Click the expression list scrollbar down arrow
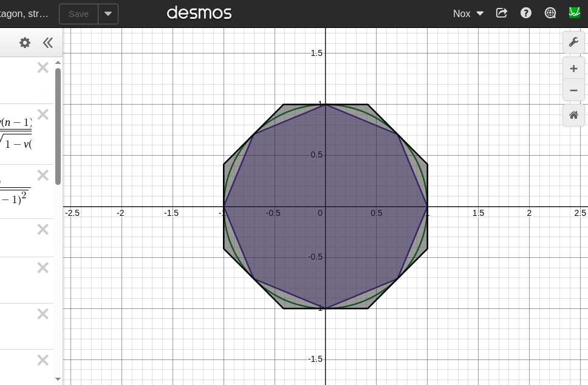This screenshot has height=385, width=588. 58,379
